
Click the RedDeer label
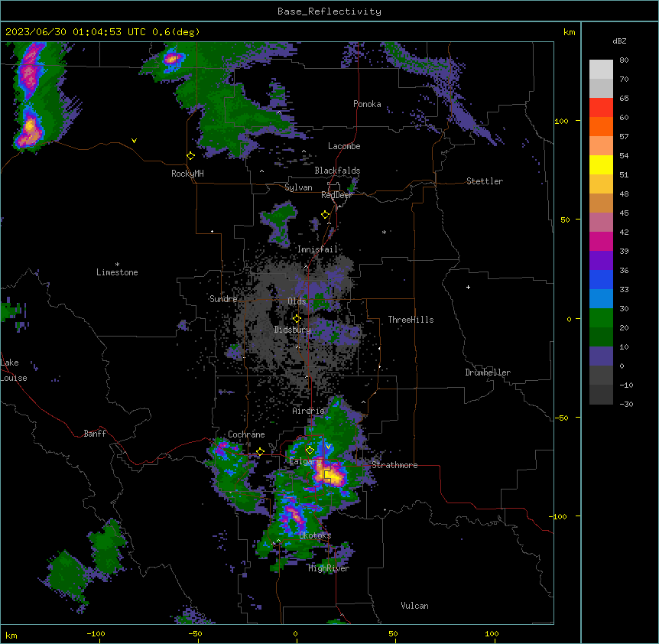pos(336,195)
